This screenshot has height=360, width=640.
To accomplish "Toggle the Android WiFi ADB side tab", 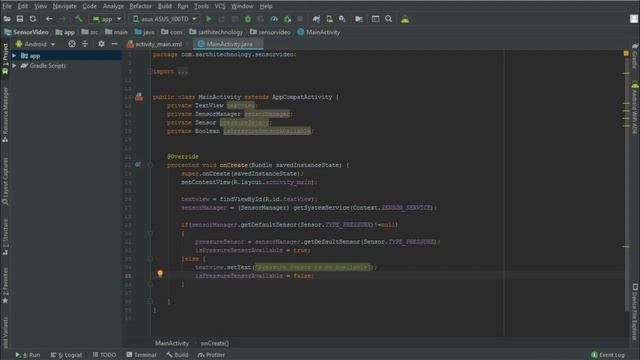I will coord(635,108).
